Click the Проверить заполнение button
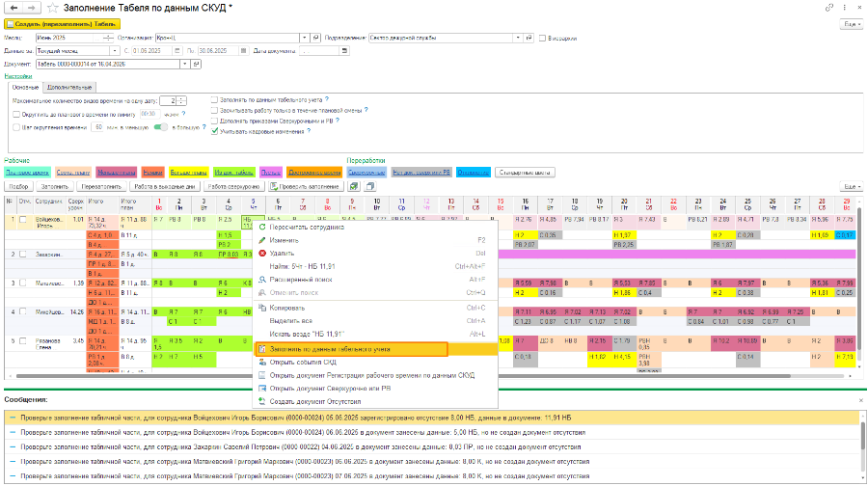Image resolution: width=868 pixels, height=486 pixels. pyautogui.click(x=305, y=186)
